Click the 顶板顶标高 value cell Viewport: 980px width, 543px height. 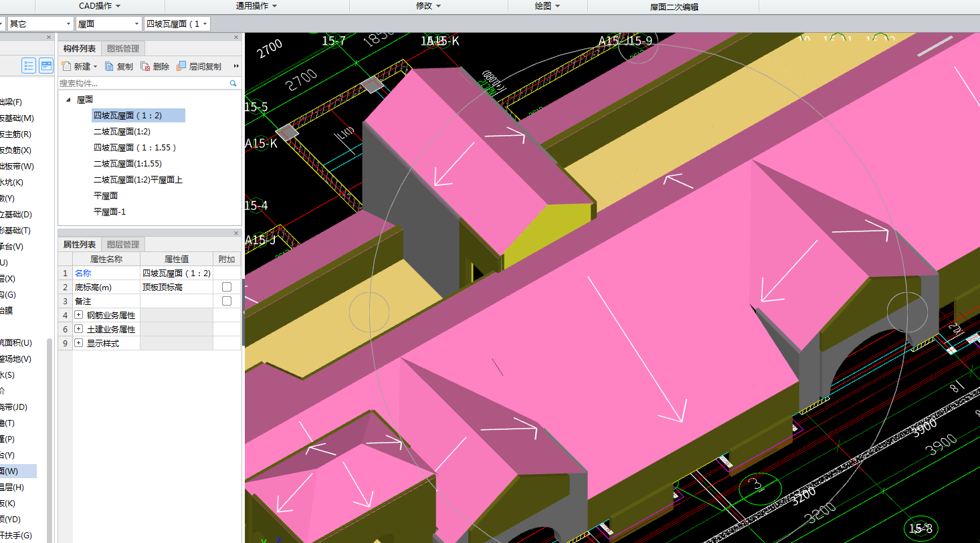click(177, 287)
